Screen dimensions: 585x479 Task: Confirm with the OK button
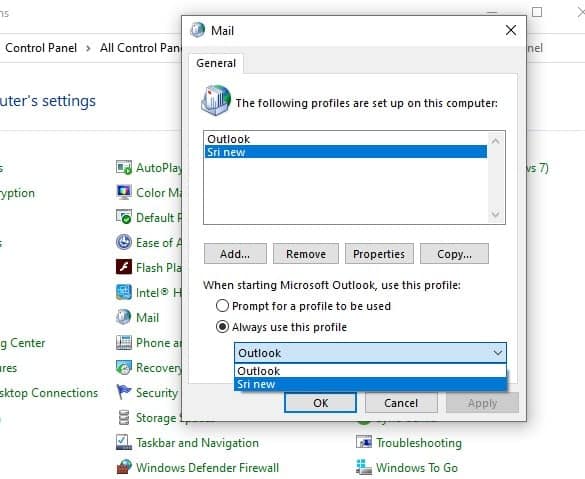[x=320, y=403]
